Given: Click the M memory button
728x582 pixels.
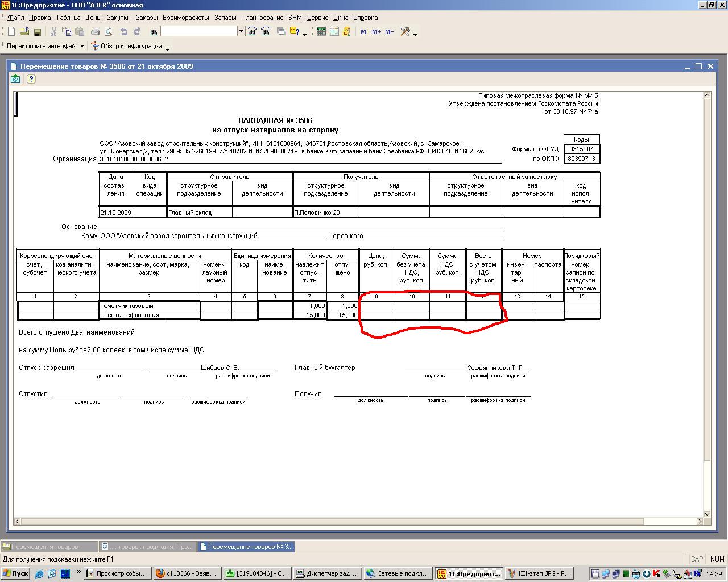Looking at the screenshot, I should tap(363, 32).
